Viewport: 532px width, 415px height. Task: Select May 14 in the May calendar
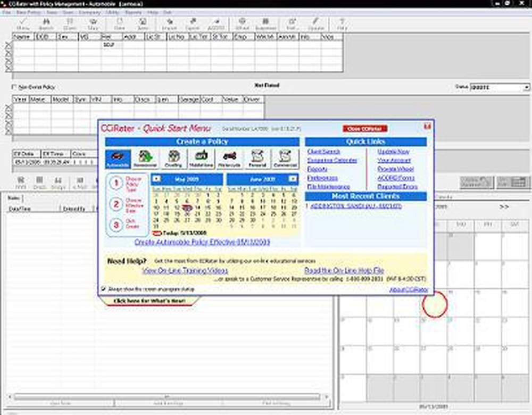[x=198, y=207]
